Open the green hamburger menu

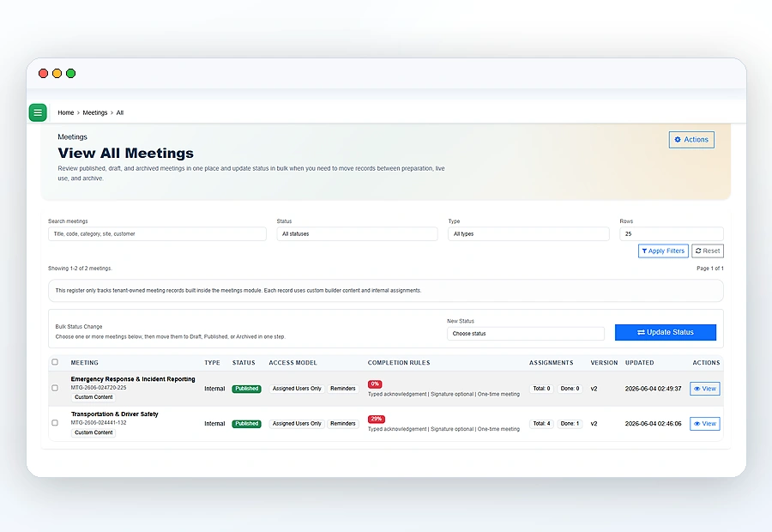pyautogui.click(x=38, y=112)
